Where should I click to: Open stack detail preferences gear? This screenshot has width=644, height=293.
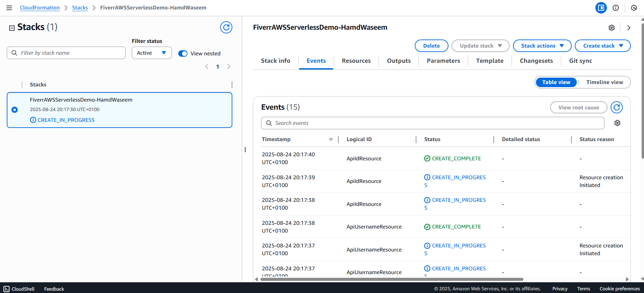612,28
